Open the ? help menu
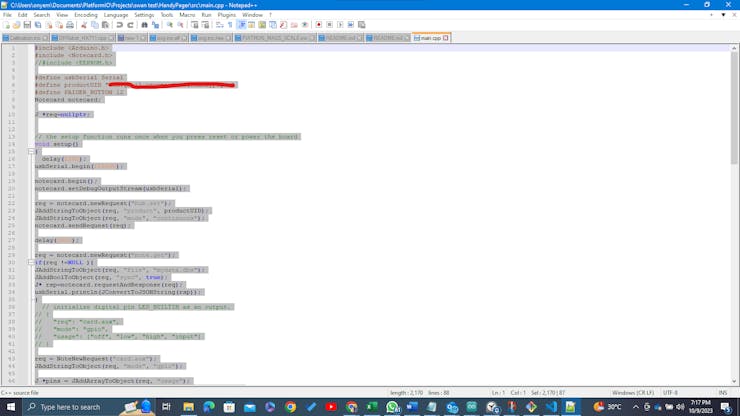The image size is (740, 416). click(270, 15)
